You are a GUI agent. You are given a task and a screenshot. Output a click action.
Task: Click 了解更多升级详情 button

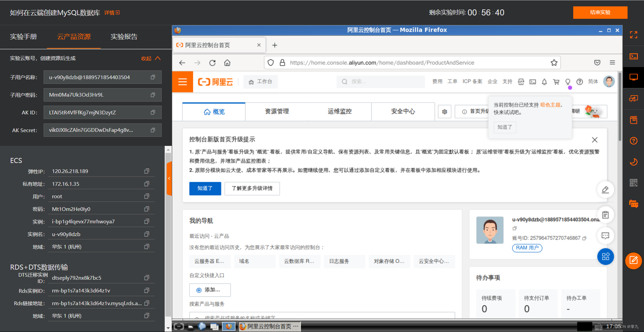252,188
